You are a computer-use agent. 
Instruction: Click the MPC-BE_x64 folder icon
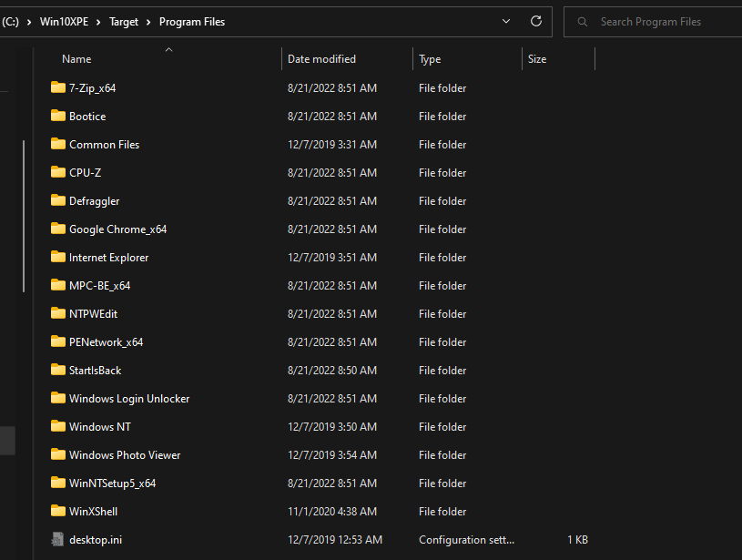pos(57,285)
